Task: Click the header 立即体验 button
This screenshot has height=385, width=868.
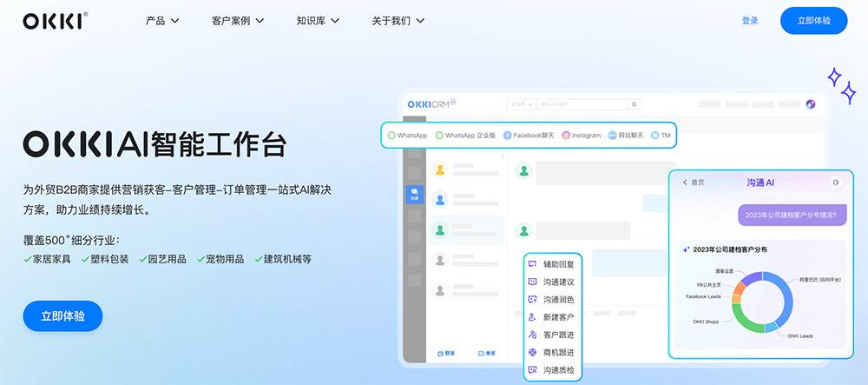Action: tap(813, 21)
